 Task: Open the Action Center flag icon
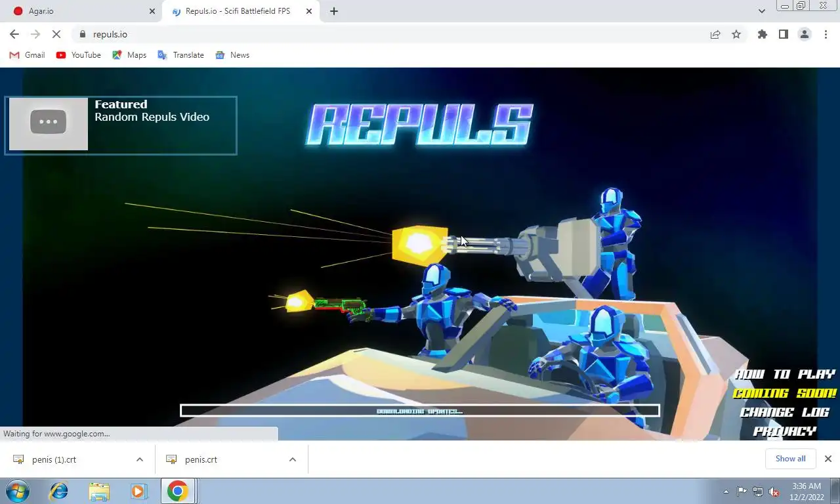coord(742,492)
